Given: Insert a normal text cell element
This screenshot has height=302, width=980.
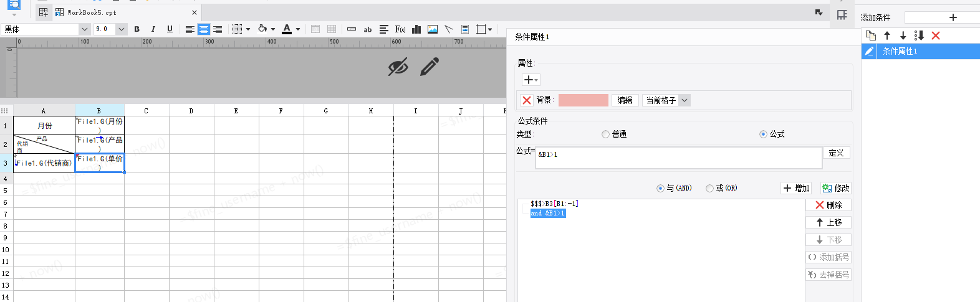Looking at the screenshot, I should click(352, 29).
